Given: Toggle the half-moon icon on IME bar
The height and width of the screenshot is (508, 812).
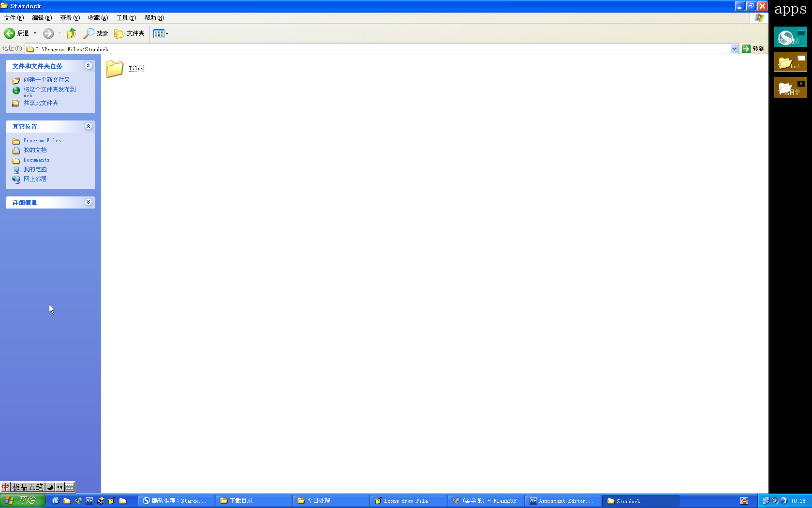Looking at the screenshot, I should click(x=50, y=487).
